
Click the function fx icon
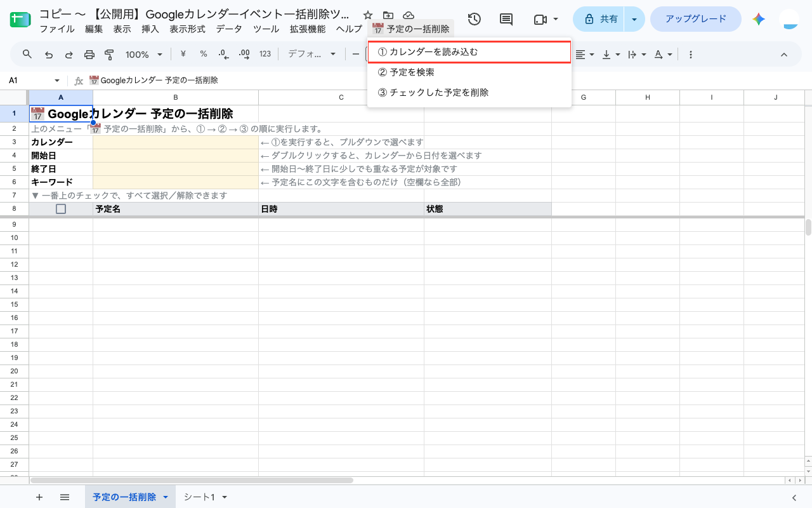[79, 81]
